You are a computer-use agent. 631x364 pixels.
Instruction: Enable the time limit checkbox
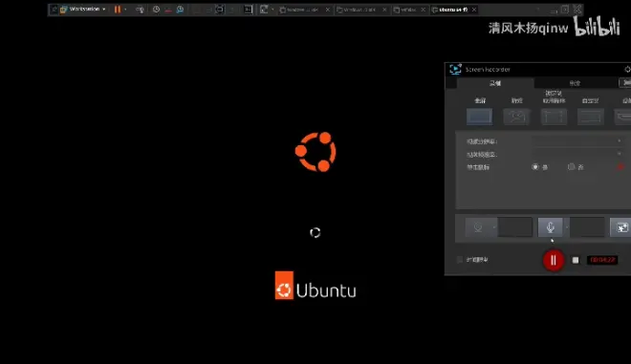[x=460, y=260]
